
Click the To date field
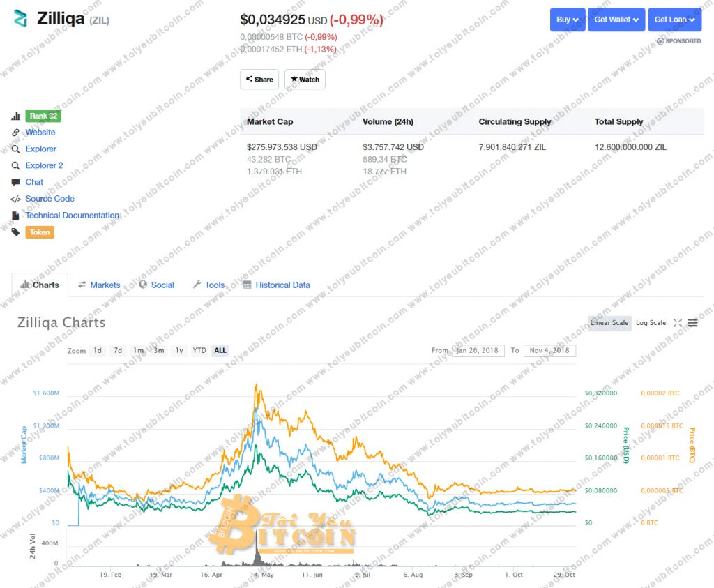pyautogui.click(x=549, y=351)
